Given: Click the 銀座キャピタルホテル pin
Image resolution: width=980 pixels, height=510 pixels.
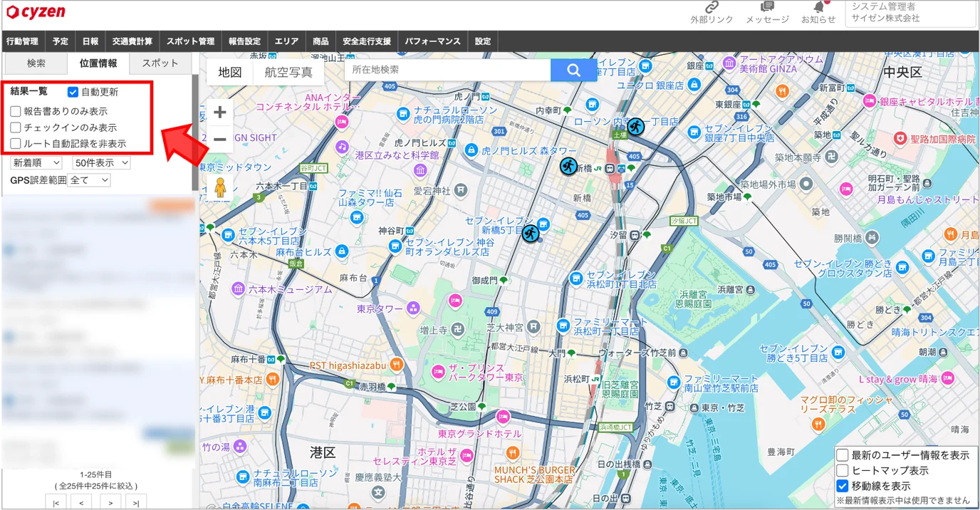Looking at the screenshot, I should 870,101.
